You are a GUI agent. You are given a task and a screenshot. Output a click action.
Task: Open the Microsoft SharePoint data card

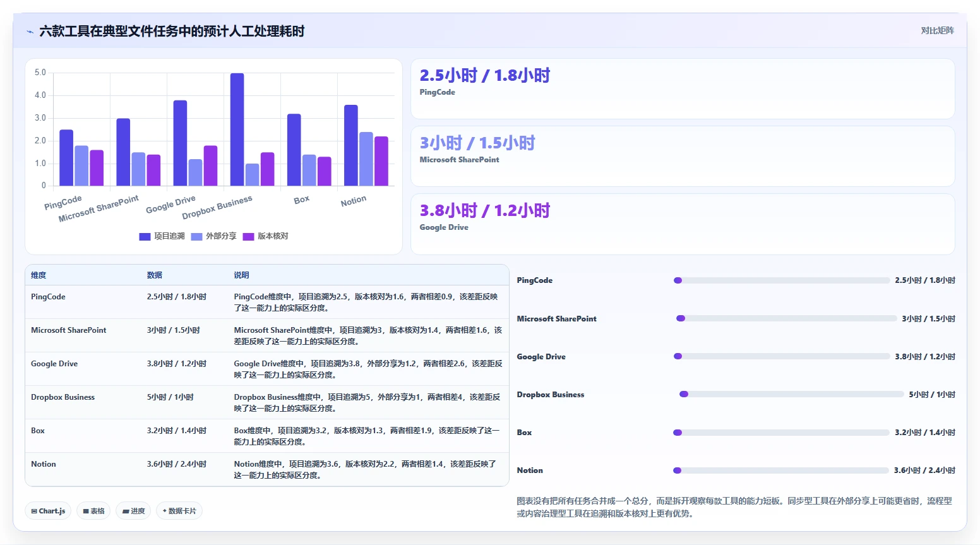[683, 157]
